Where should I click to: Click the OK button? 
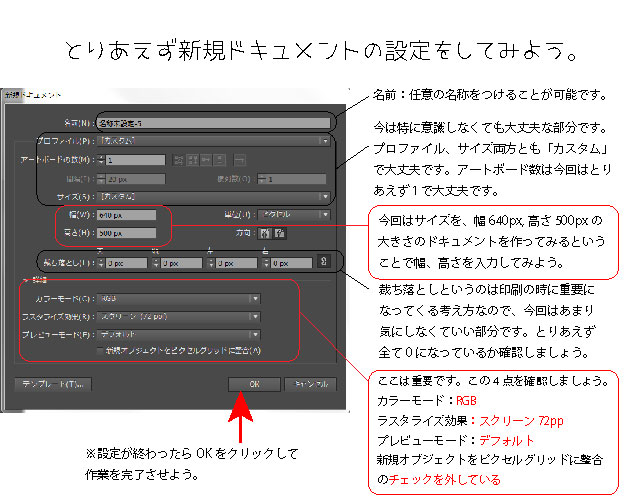254,384
